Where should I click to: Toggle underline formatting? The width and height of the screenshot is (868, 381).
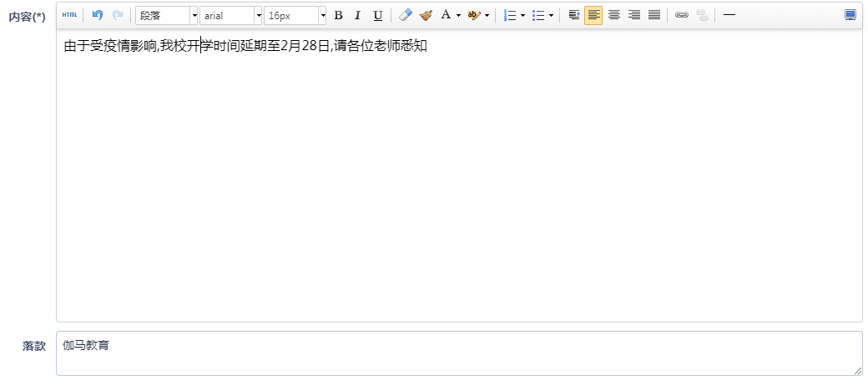[x=377, y=16]
